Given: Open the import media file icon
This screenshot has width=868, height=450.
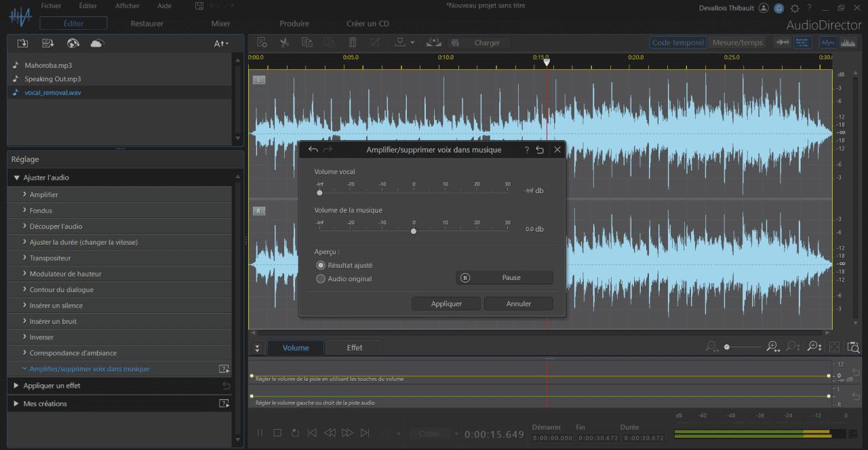Looking at the screenshot, I should pyautogui.click(x=21, y=42).
